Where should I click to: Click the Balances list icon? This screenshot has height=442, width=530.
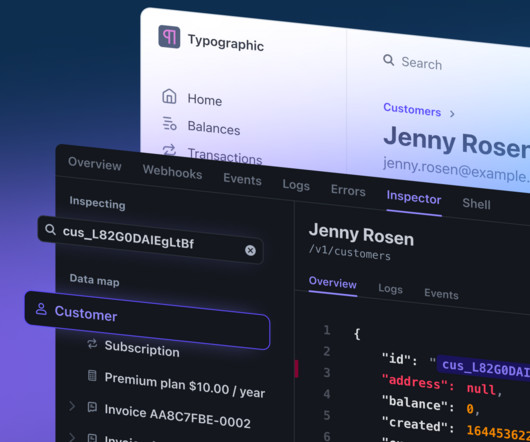[169, 123]
